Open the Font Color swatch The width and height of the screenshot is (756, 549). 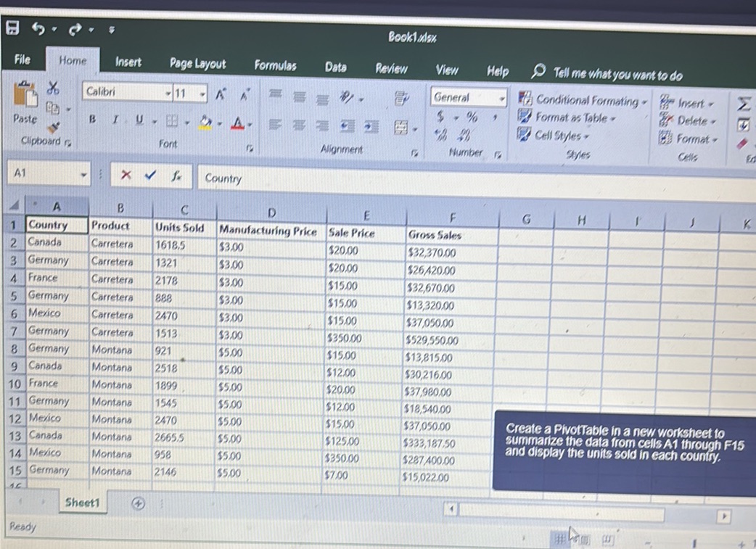[239, 122]
